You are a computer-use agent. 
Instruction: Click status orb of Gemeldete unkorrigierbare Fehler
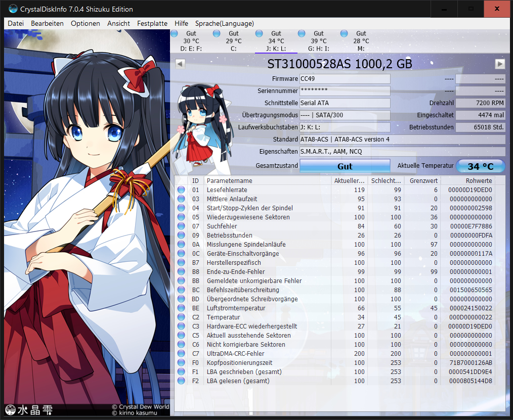point(181,281)
